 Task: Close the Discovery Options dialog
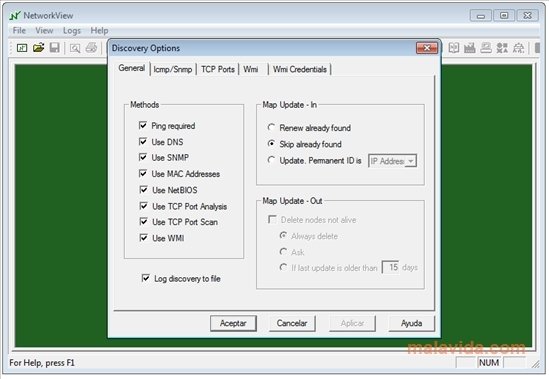click(427, 48)
